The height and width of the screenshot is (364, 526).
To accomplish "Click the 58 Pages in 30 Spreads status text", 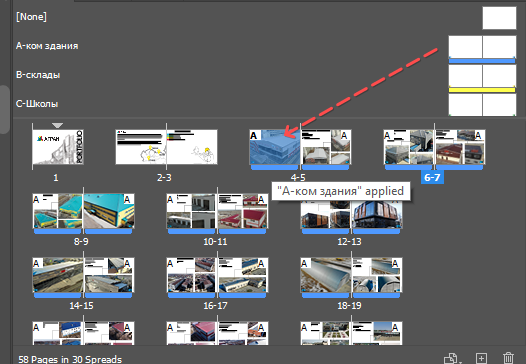I will point(70,359).
